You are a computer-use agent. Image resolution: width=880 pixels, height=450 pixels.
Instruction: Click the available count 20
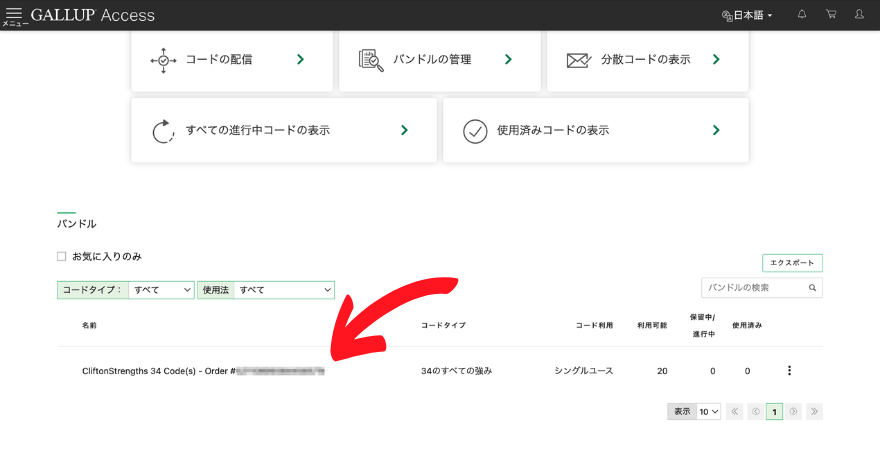point(662,371)
